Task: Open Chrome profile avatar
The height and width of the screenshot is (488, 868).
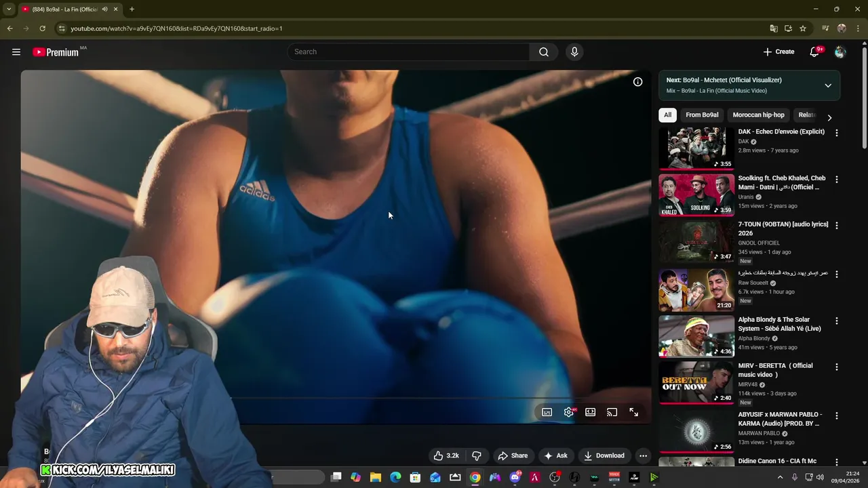Action: 842,28
